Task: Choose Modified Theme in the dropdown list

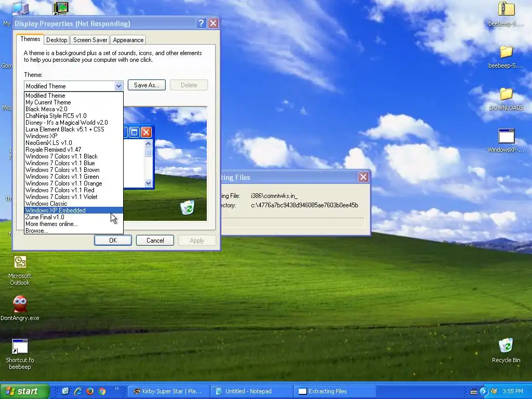Action: [x=74, y=96]
